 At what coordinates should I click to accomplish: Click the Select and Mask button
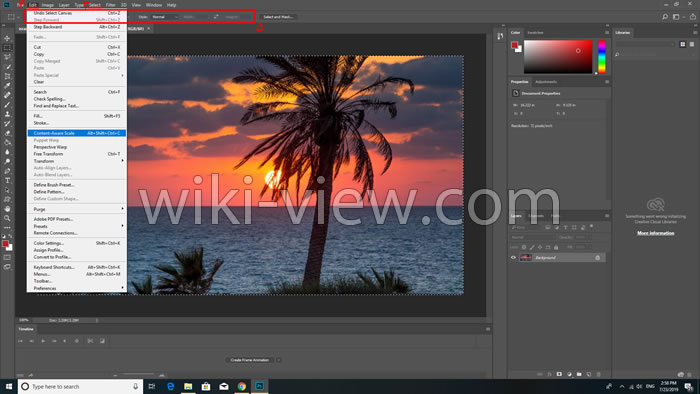[x=278, y=17]
